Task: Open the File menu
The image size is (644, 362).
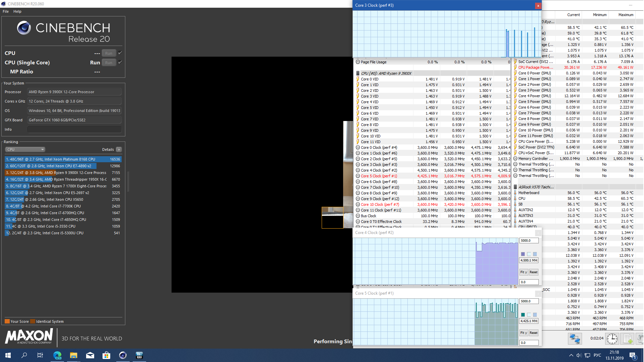Action: tap(6, 11)
